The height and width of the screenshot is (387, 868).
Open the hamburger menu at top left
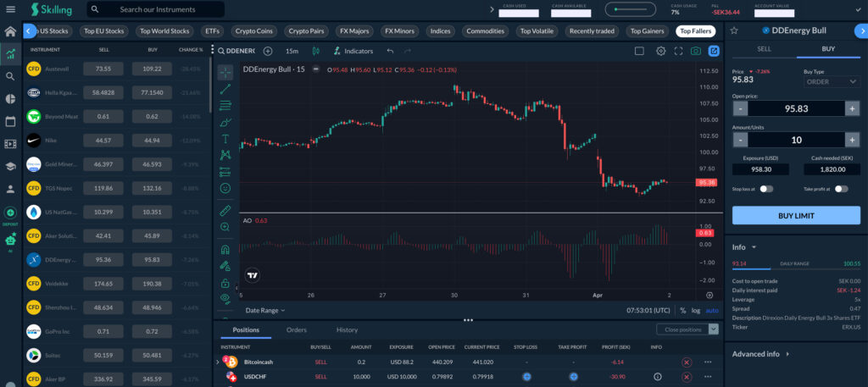[x=10, y=10]
